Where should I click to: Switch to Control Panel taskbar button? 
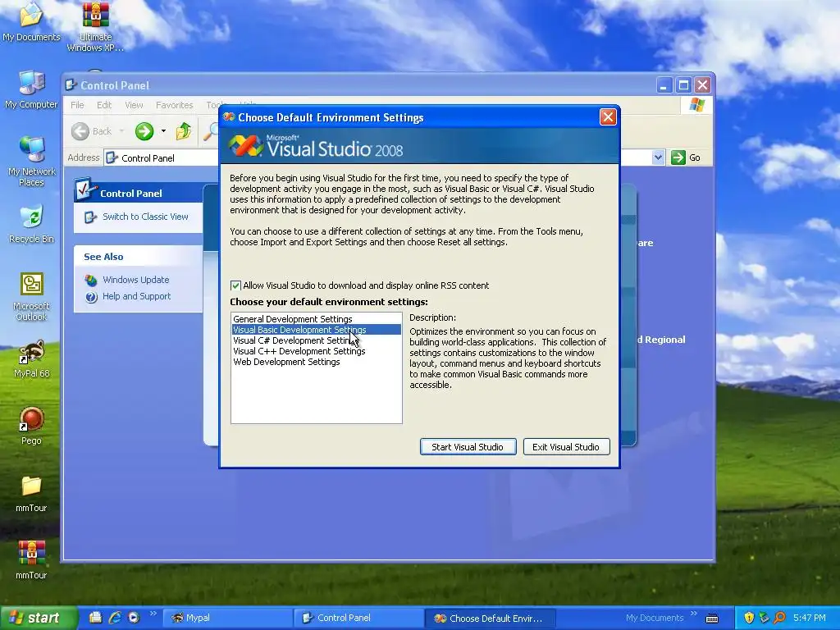coord(358,618)
